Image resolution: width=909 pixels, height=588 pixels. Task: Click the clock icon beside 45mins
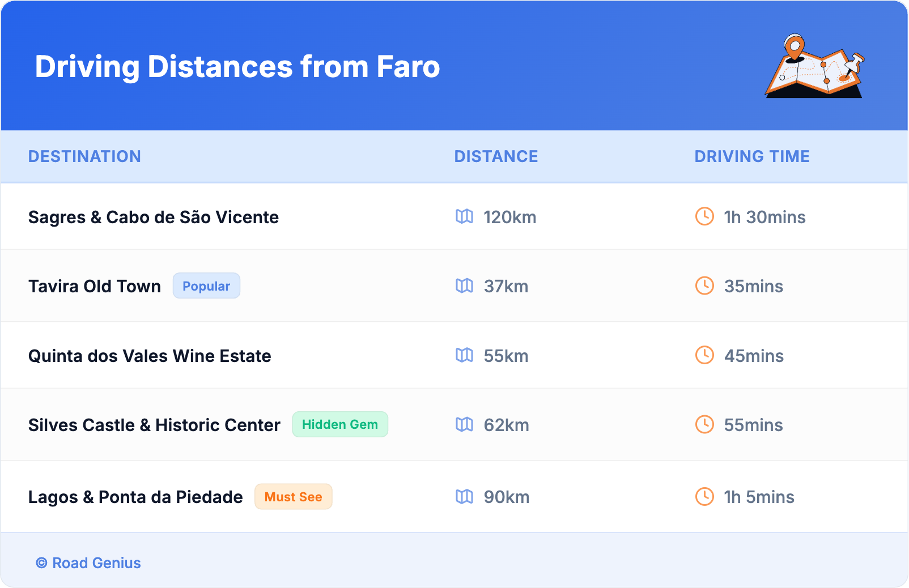(704, 355)
